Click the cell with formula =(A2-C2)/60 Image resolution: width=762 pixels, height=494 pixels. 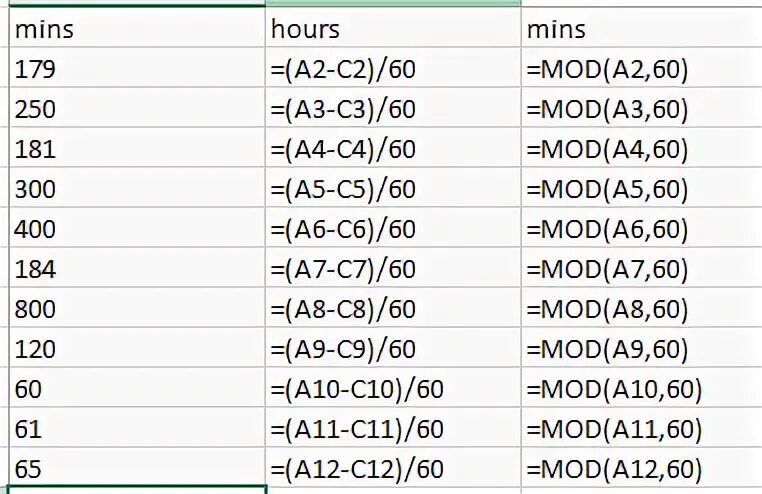(393, 68)
